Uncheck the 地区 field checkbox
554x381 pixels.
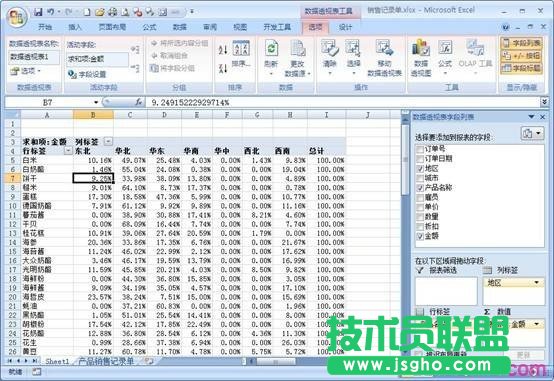pos(420,169)
